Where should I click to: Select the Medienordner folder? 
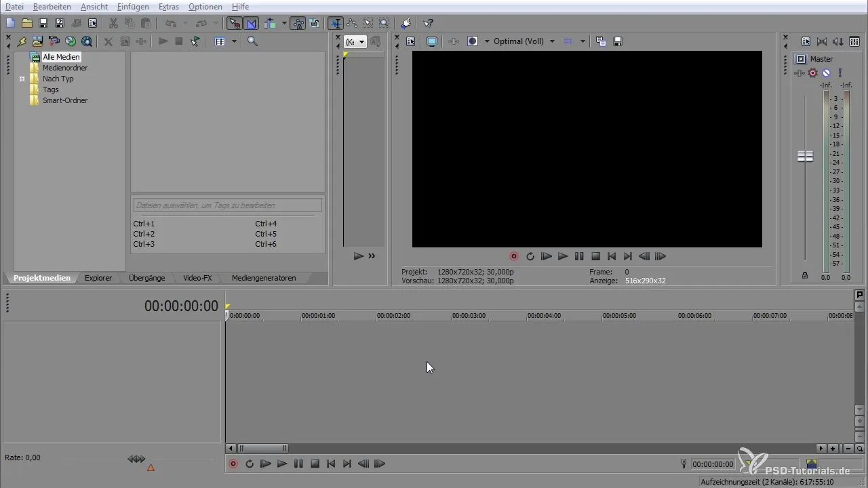[x=65, y=68]
